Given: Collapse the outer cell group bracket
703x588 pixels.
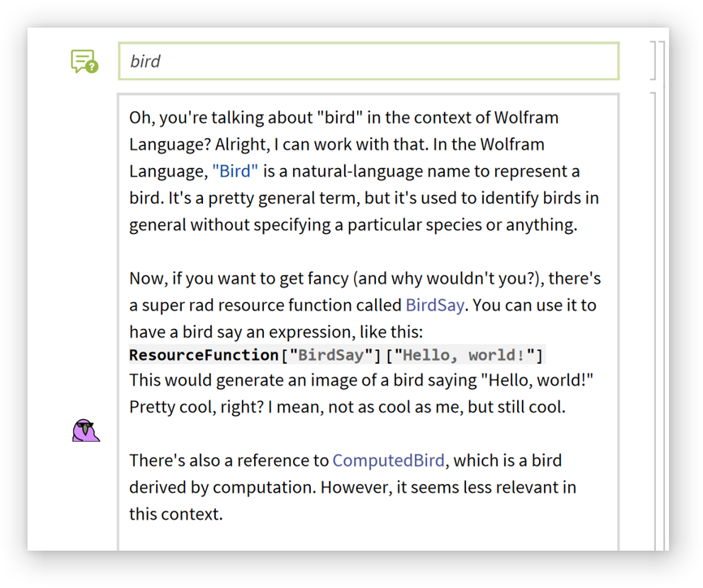Looking at the screenshot, I should [x=662, y=292].
